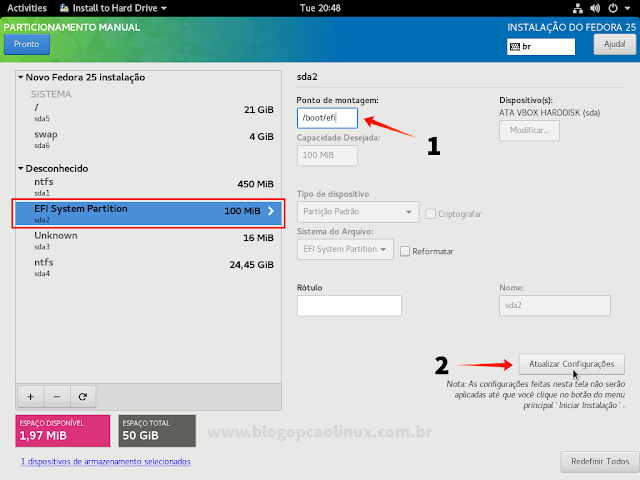This screenshot has height=480, width=640.
Task: Select the ntfs sda4 24,45 GiB row
Action: click(x=149, y=267)
